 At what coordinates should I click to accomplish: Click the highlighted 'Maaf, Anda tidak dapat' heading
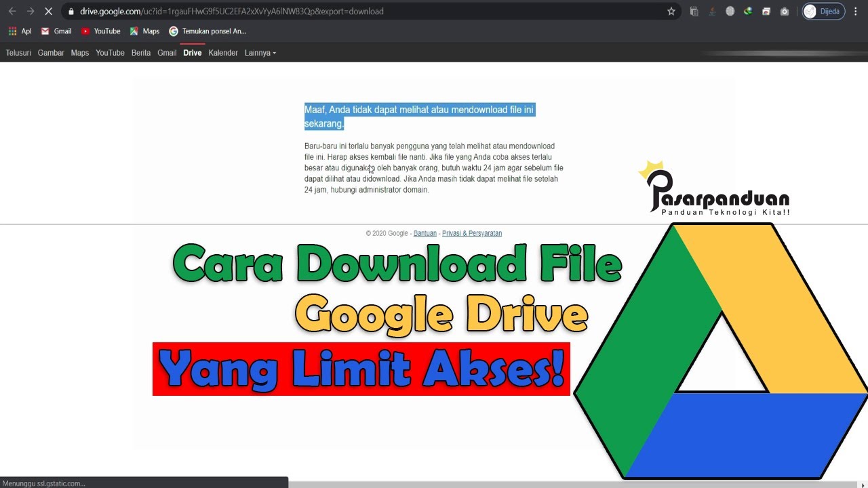[420, 117]
